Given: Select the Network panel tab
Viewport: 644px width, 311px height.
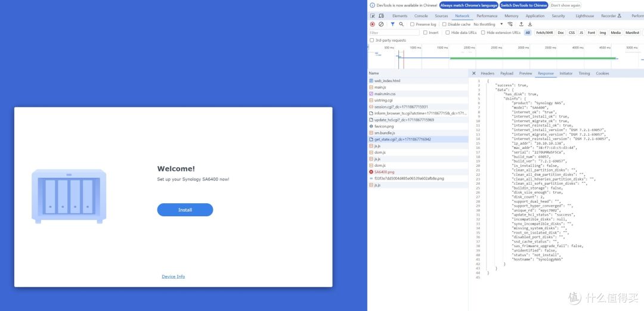Looking at the screenshot, I should [x=462, y=16].
